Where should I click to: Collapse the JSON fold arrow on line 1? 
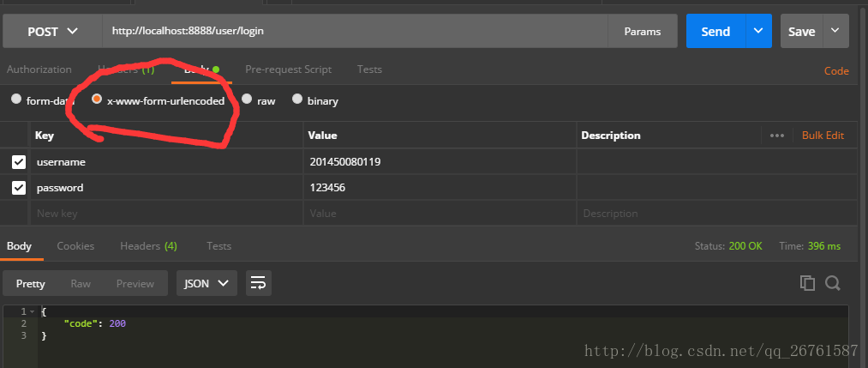(33, 312)
